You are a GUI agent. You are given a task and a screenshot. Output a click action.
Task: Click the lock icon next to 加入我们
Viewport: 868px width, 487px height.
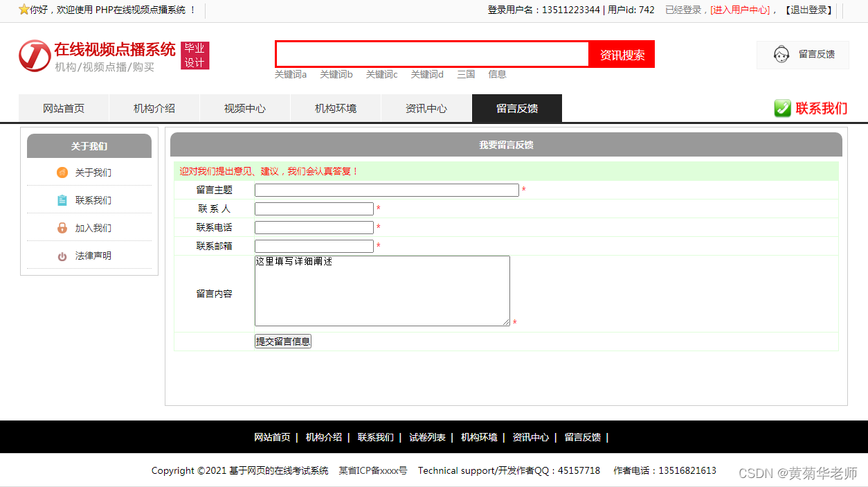point(62,228)
